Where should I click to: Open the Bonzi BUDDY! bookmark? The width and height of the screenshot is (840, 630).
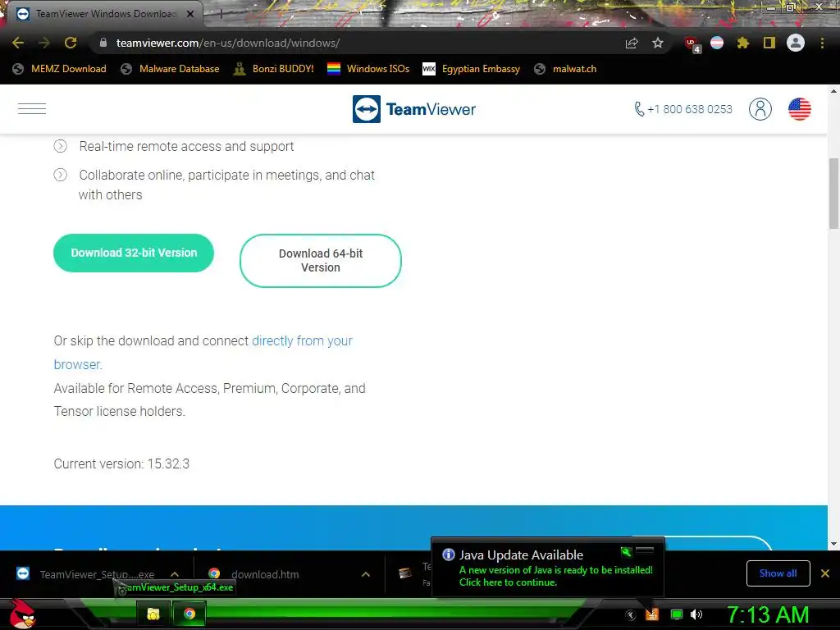tap(274, 69)
